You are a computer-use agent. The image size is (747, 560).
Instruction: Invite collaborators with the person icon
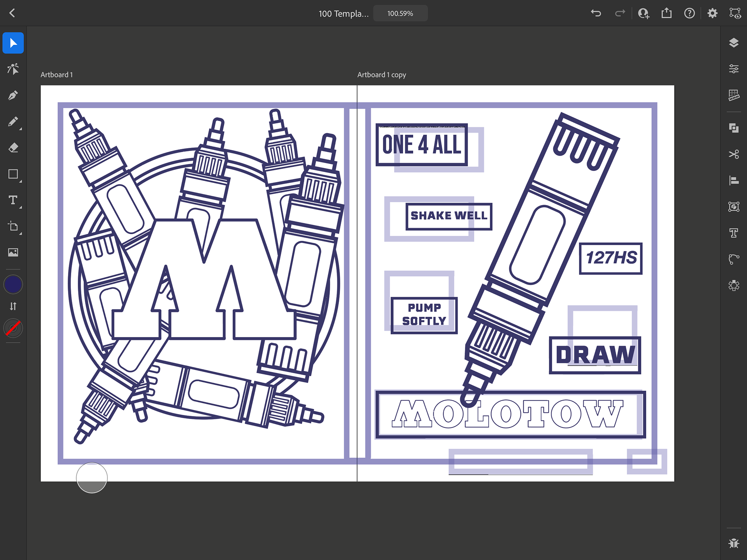pyautogui.click(x=644, y=13)
